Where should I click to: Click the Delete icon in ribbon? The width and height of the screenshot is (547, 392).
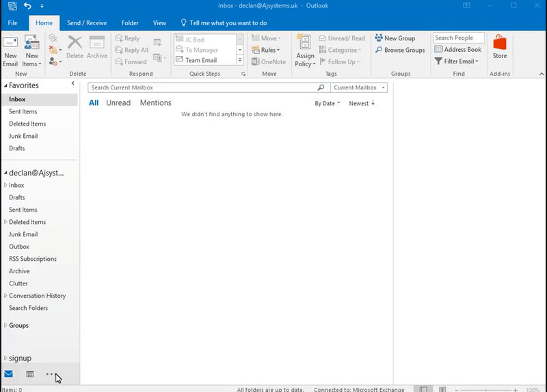coord(75,47)
